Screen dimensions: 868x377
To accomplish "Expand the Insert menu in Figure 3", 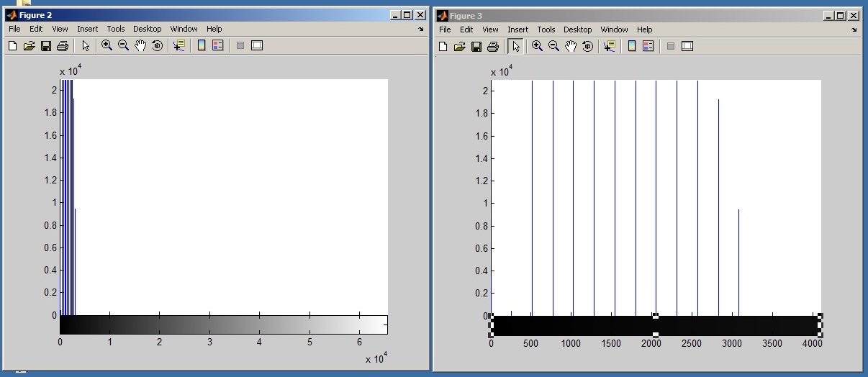I will [x=517, y=29].
